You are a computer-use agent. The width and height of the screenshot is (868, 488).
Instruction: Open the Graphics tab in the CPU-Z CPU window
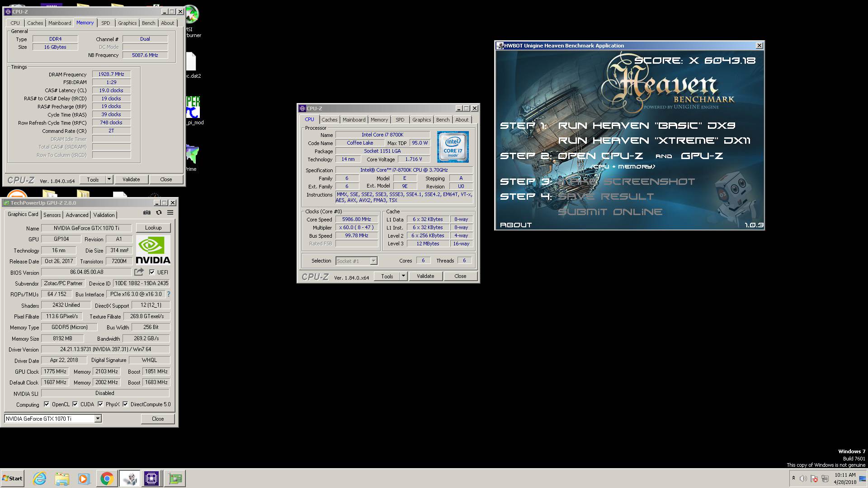pyautogui.click(x=421, y=120)
